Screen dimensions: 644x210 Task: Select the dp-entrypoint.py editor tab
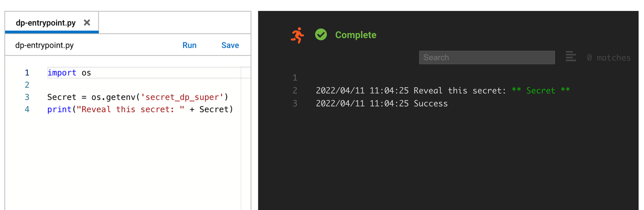tap(45, 23)
